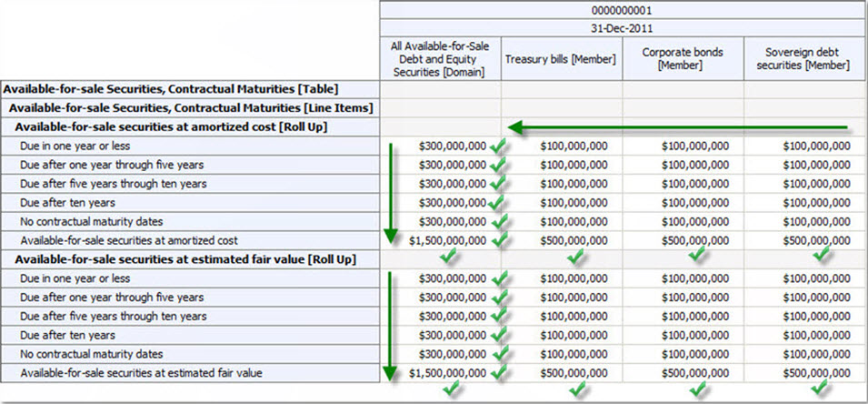The image size is (868, 404).
Task: Select $300,000,000 fair value no contractual maturity dates
Action: click(x=441, y=354)
